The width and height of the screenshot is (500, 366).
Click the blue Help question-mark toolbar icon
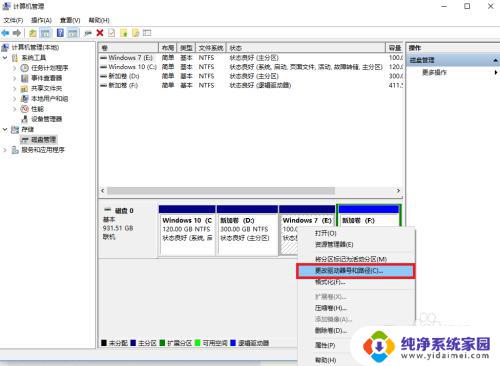click(60, 33)
